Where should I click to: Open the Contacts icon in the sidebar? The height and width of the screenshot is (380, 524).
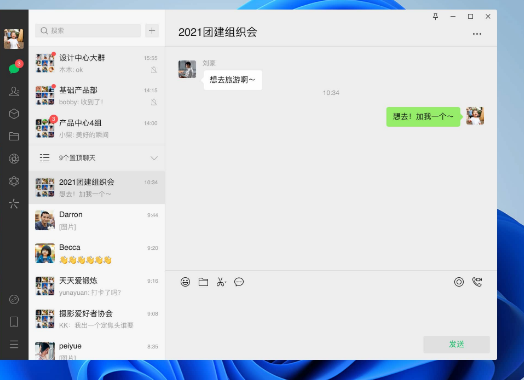[14, 91]
